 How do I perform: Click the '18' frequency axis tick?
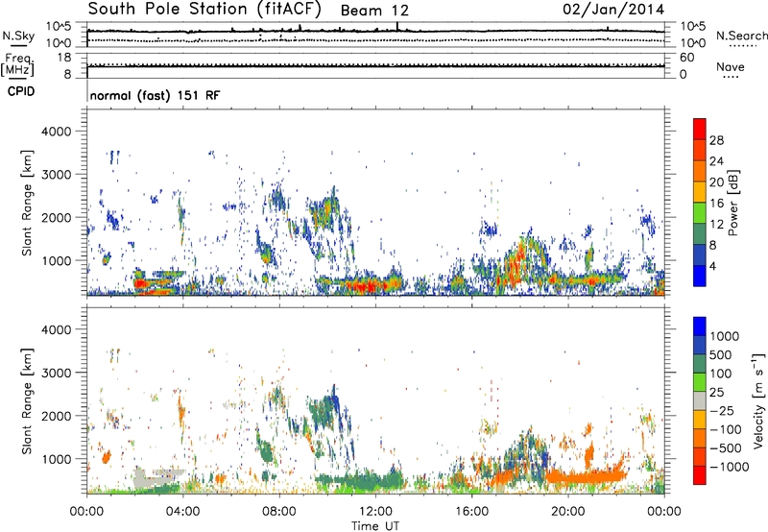(64, 58)
